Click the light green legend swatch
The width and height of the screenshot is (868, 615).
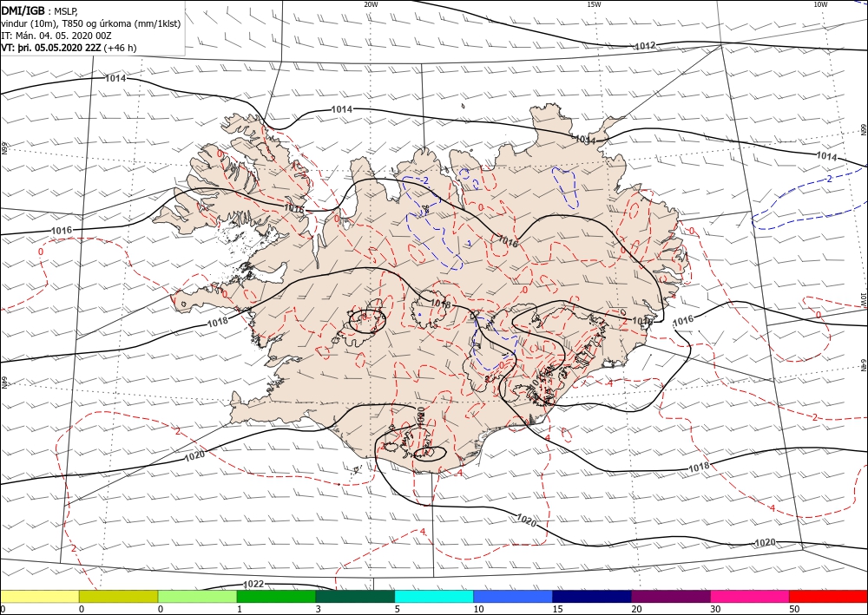[197, 596]
